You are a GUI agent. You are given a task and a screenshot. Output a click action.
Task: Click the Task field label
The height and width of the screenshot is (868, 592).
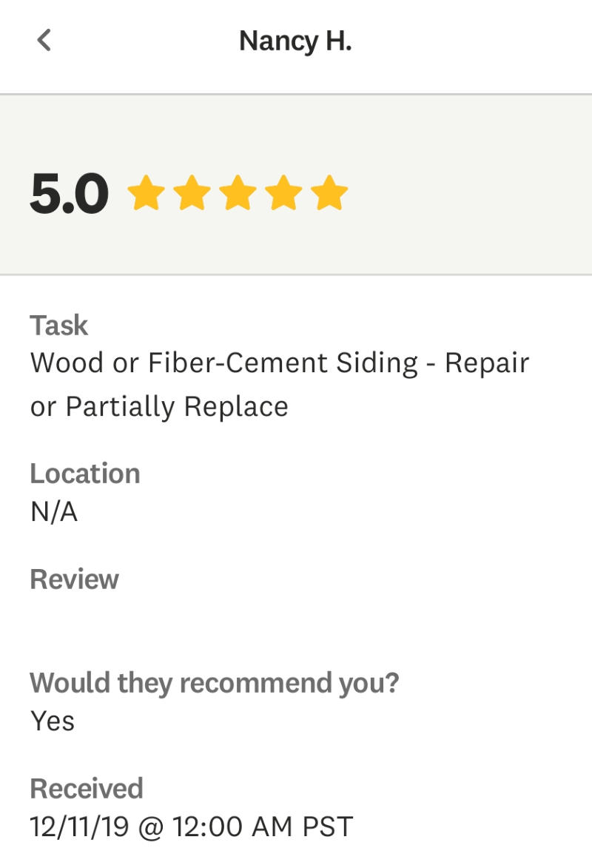(58, 326)
